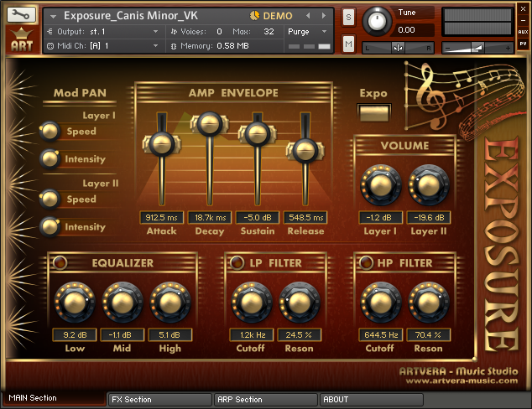Click the Equalizer Low value 9.2 dB
The image size is (532, 409).
tap(75, 334)
